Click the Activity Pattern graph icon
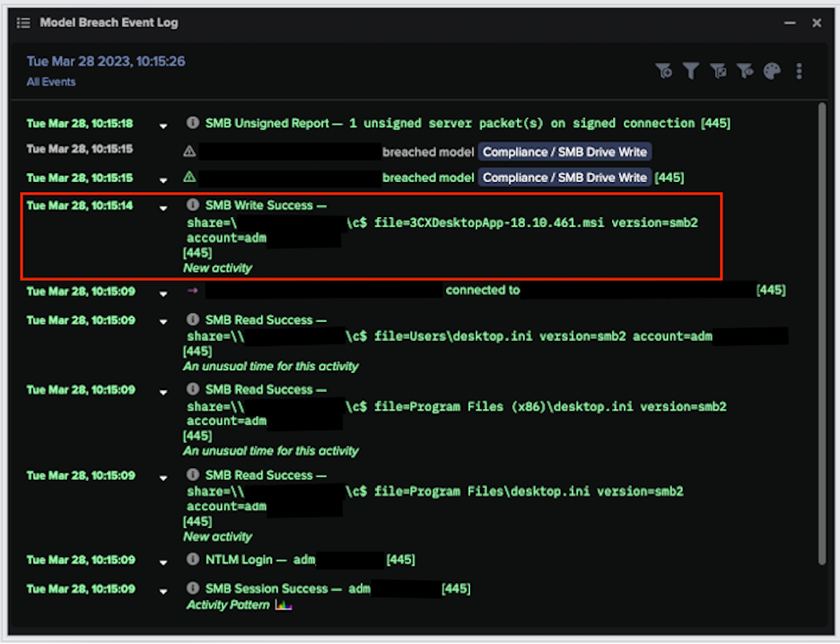 click(283, 605)
